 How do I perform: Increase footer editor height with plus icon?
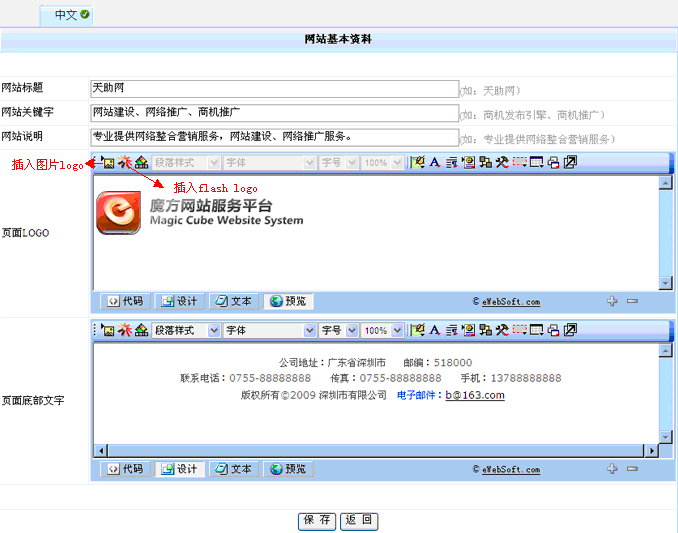(x=612, y=469)
